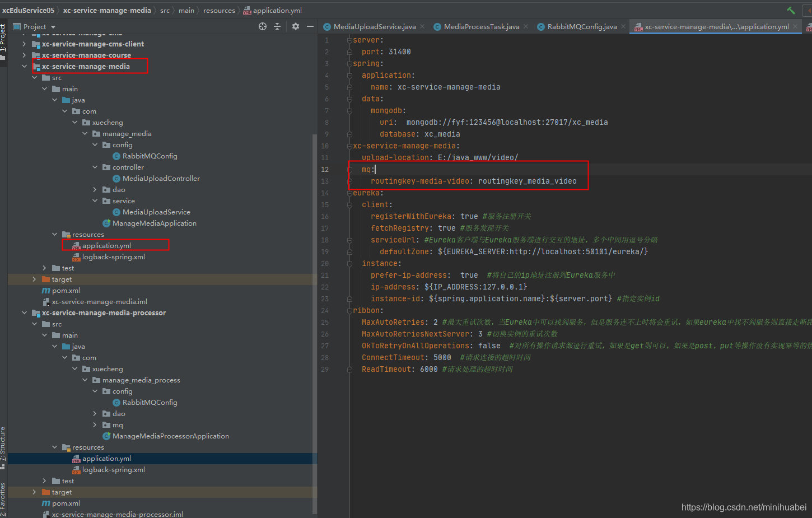Collapse the manage_media package
812x518 pixels.
85,133
